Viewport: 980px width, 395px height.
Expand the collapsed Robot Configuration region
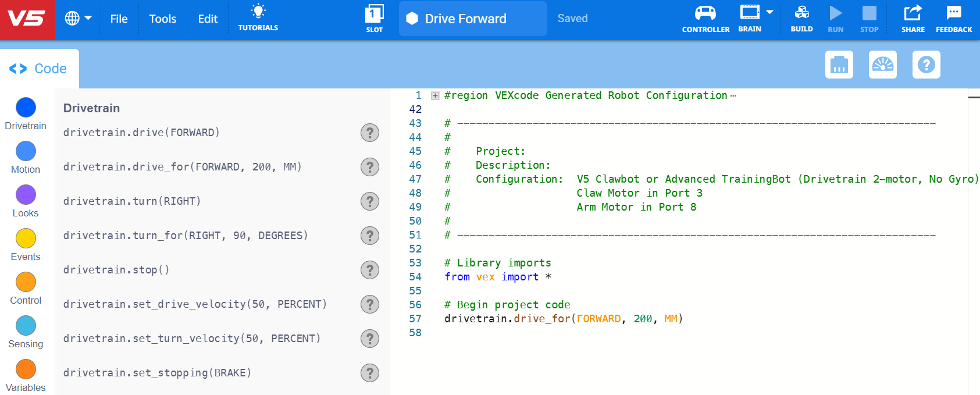click(435, 96)
